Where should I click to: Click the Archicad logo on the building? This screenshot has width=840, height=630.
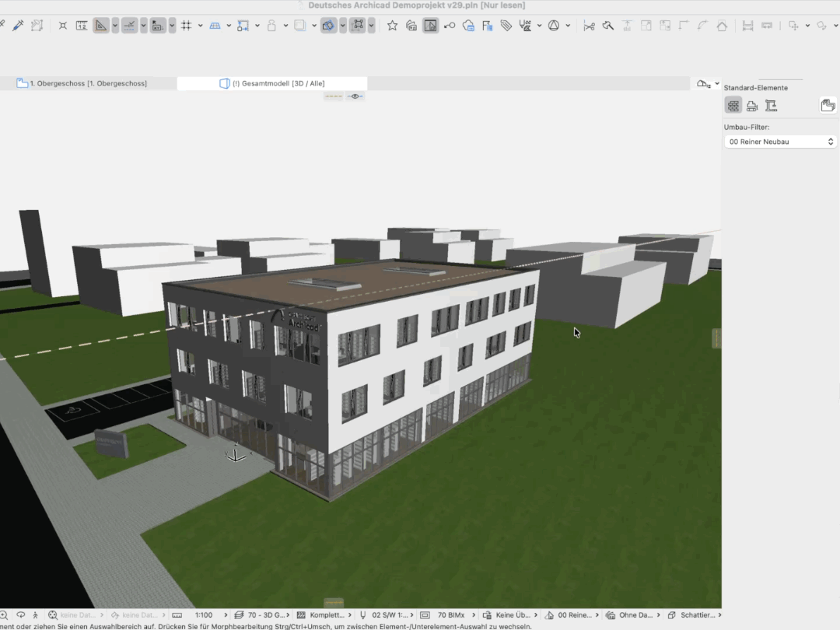tap(296, 320)
